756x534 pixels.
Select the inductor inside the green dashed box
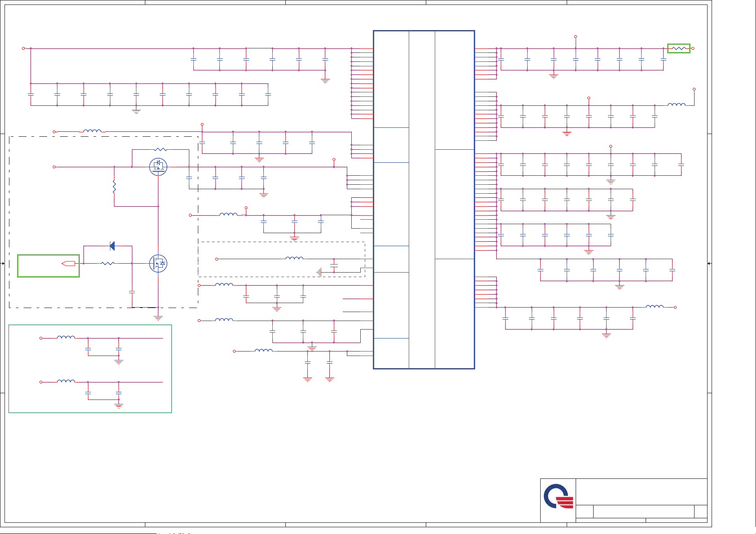294,258
